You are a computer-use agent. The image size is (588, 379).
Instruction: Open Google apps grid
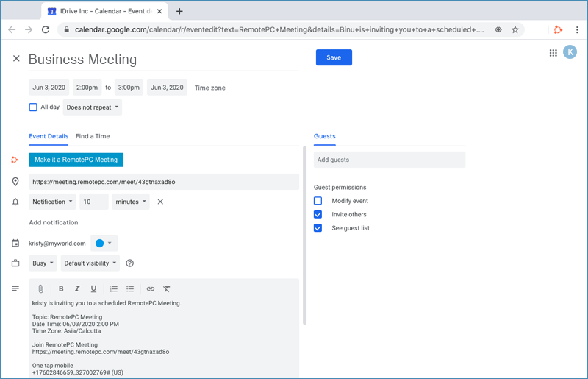tap(553, 53)
